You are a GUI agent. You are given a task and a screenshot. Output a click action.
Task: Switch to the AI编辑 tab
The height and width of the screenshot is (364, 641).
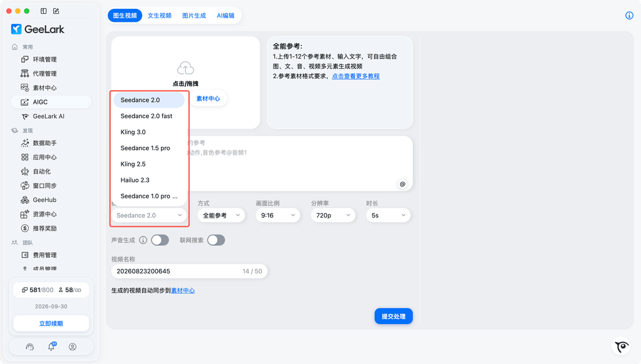pyautogui.click(x=225, y=16)
